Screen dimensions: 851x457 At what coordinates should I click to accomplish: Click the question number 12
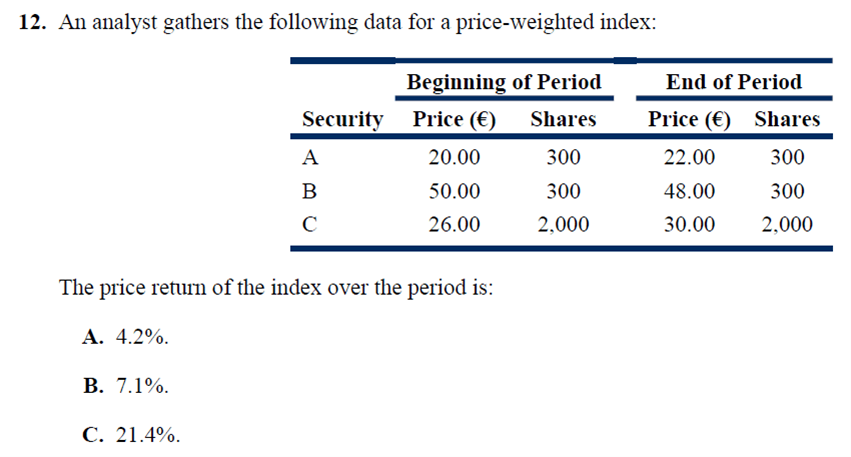click(x=34, y=24)
